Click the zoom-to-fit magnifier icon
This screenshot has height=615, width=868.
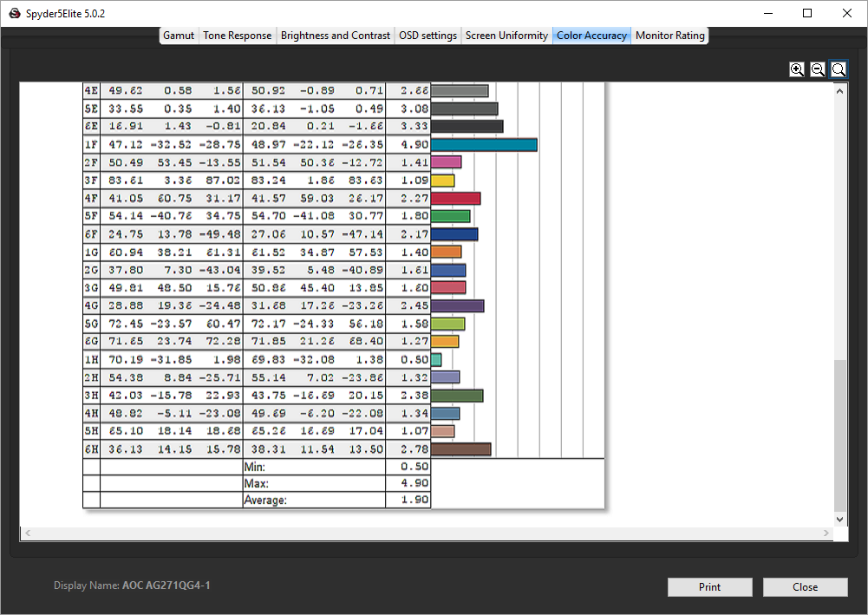tap(839, 69)
